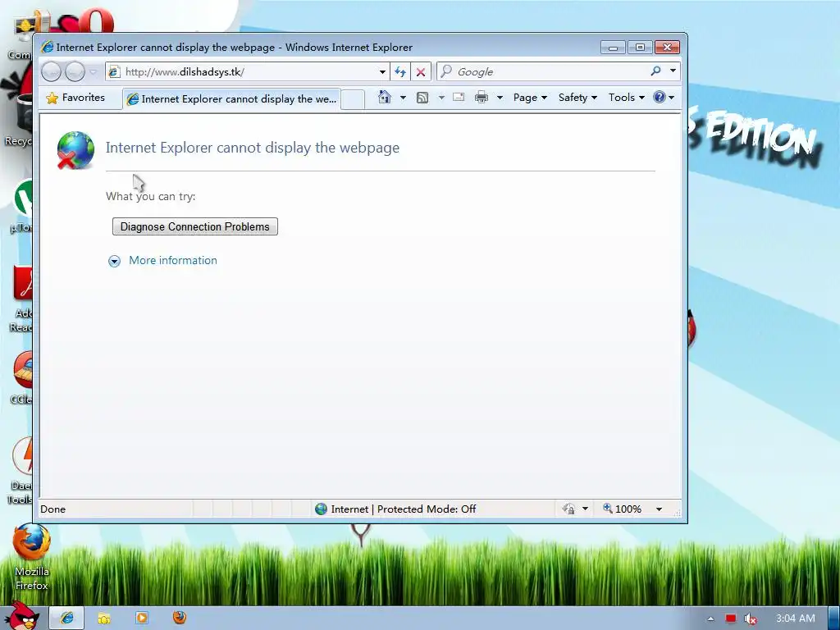Click the Print icon
The image size is (840, 630).
point(482,97)
